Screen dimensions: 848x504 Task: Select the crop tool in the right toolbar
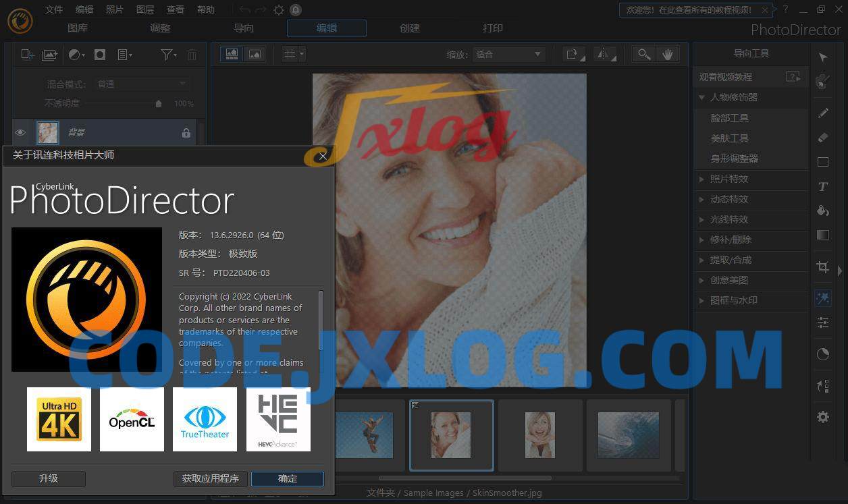click(x=823, y=267)
